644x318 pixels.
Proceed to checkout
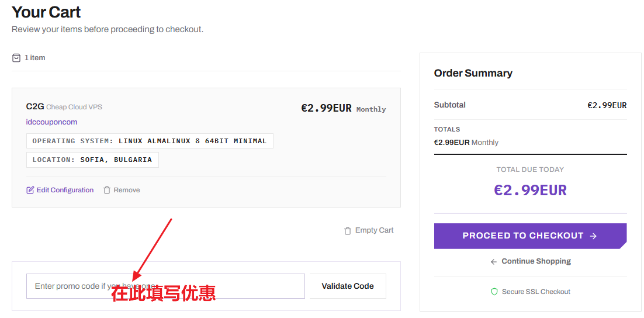point(530,236)
